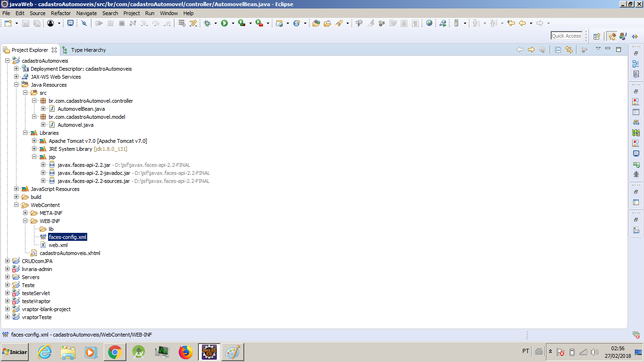
Task: Collapse the Java Resources node
Action: pyautogui.click(x=17, y=85)
